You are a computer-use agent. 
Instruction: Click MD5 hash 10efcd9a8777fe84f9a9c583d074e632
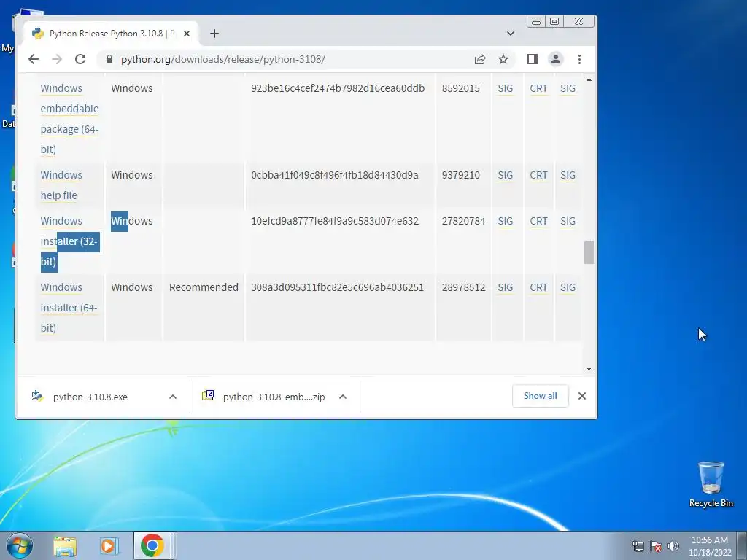click(334, 221)
